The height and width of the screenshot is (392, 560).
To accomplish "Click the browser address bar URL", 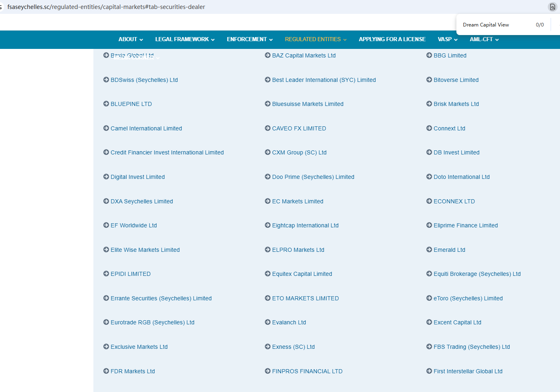I will point(106,7).
